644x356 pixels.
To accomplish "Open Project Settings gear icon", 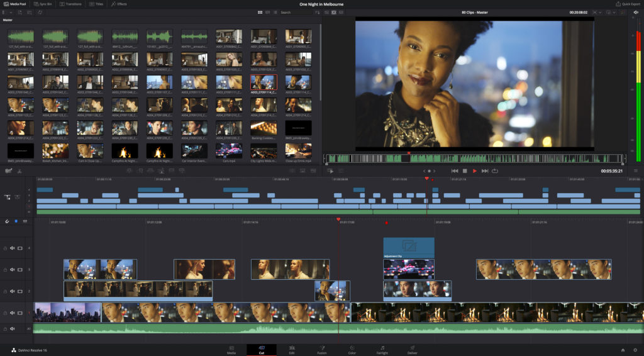I will pos(635,350).
